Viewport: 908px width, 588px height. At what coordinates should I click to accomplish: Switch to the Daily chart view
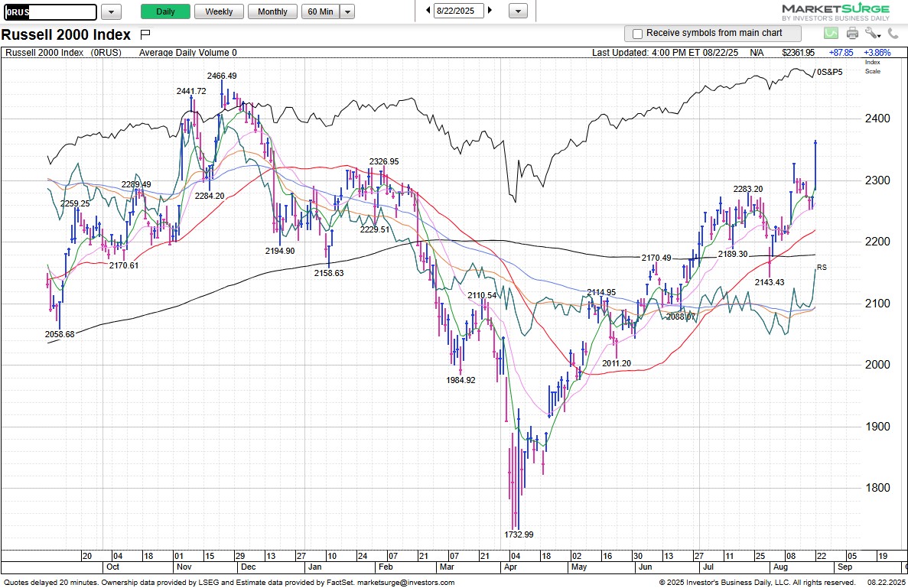tap(166, 11)
